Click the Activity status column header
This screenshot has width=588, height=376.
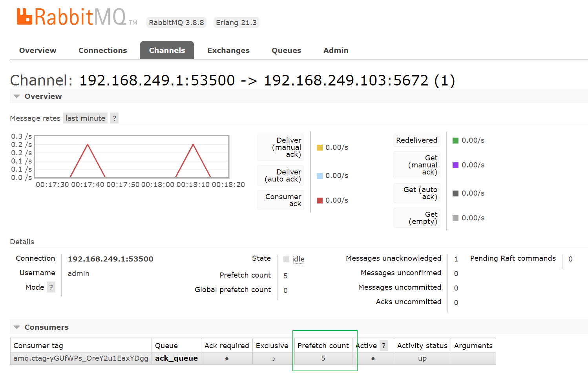point(422,346)
